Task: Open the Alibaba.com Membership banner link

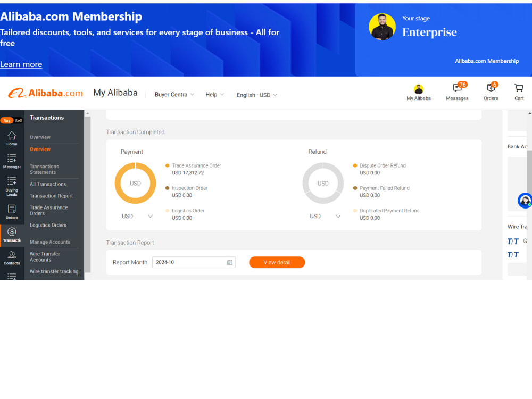Action: click(x=487, y=61)
